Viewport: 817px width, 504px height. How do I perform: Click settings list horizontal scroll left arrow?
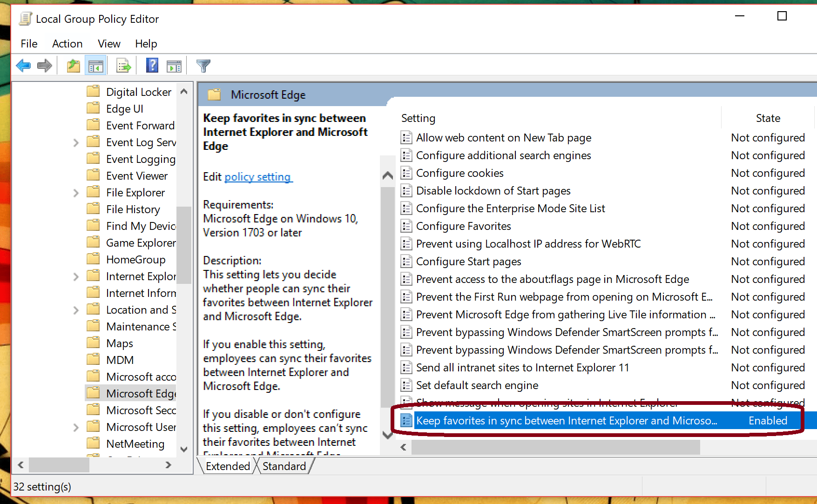click(x=404, y=447)
